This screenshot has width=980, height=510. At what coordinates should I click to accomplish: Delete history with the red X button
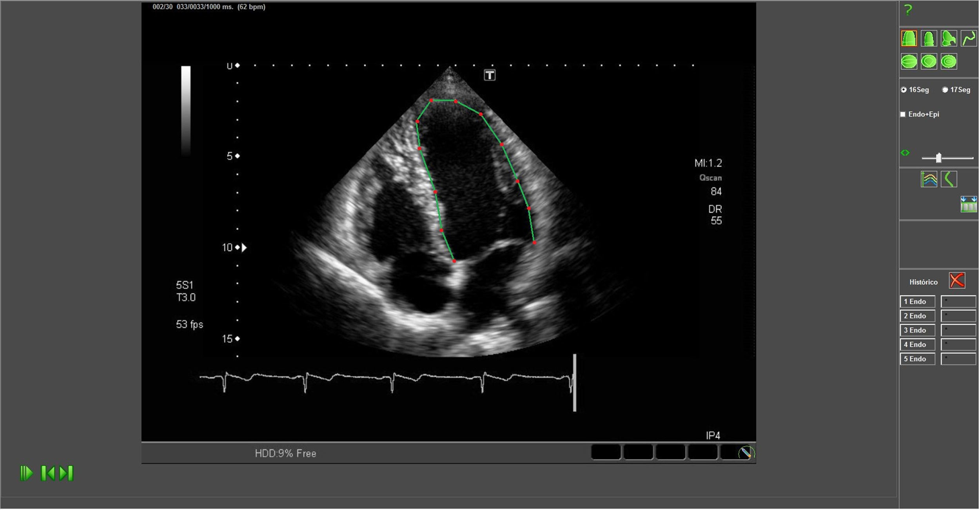coord(957,281)
